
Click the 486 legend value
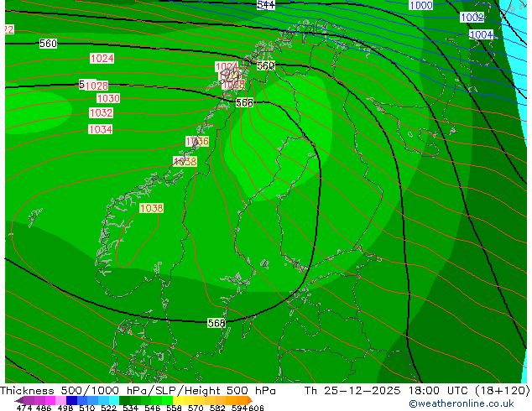(44, 408)
